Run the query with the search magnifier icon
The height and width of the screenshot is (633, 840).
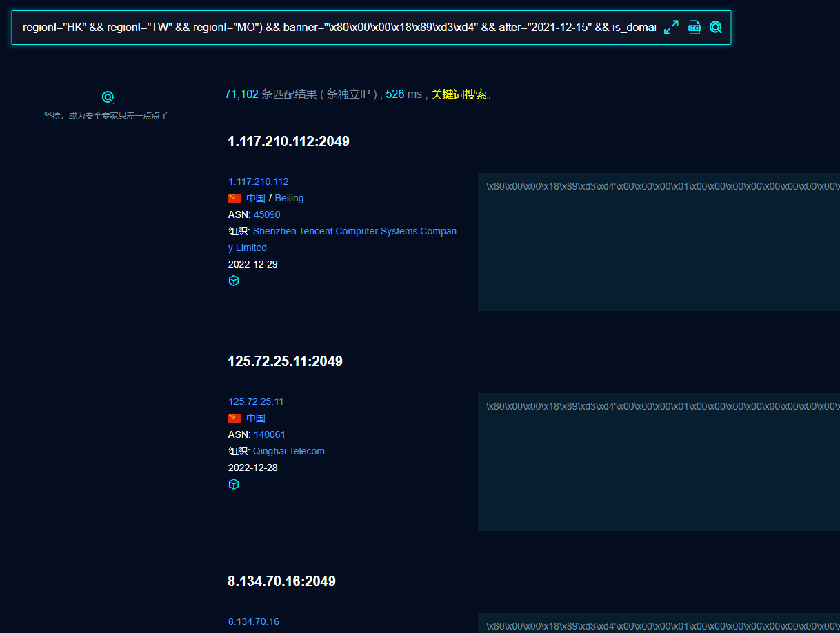[716, 28]
